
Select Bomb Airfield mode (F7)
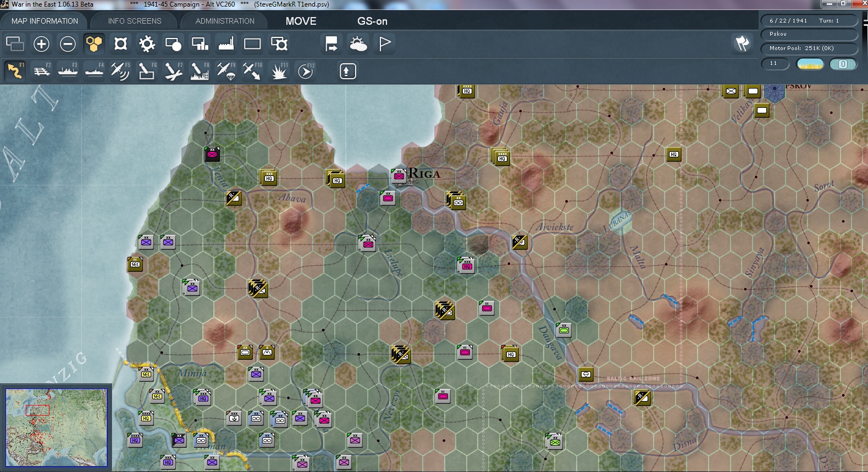pos(173,71)
